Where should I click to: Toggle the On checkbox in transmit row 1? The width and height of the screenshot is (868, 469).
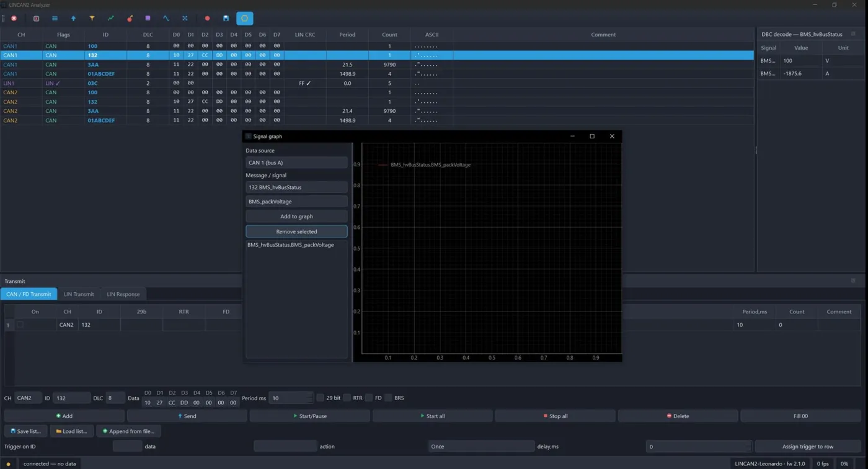20,324
